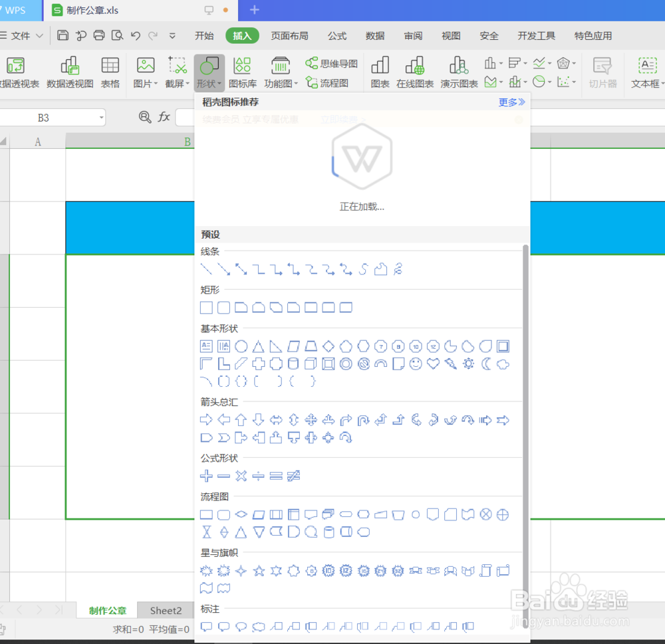Image resolution: width=665 pixels, height=644 pixels.
Task: Create a mind map via 思维导图 icon
Action: [332, 63]
